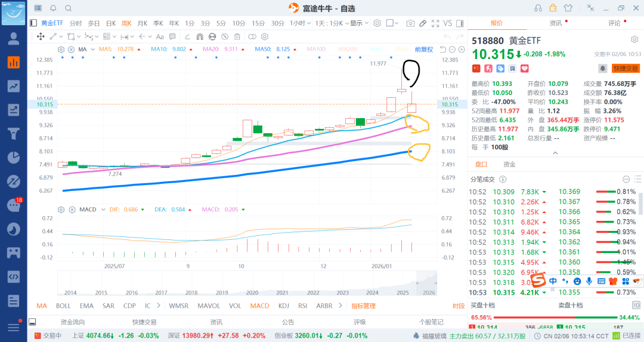Click 前复权 adjustment setting
Screen dimensions: 644x342
tap(424, 50)
